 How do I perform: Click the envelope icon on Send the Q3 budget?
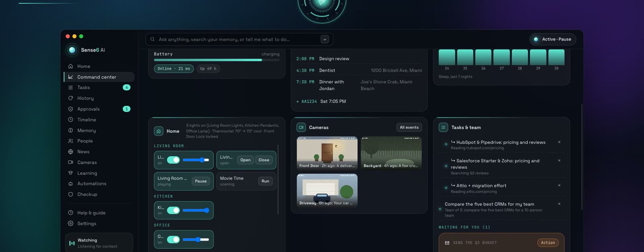tap(447, 243)
